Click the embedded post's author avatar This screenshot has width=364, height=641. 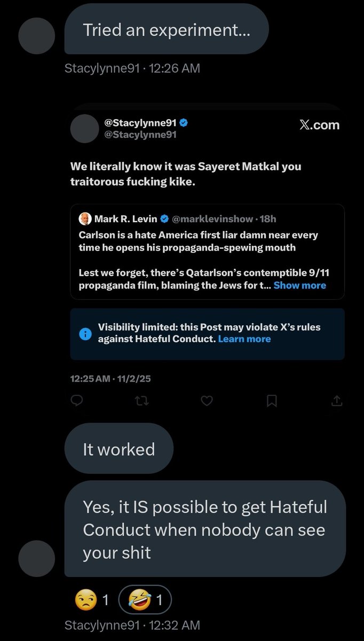pyautogui.click(x=85, y=128)
